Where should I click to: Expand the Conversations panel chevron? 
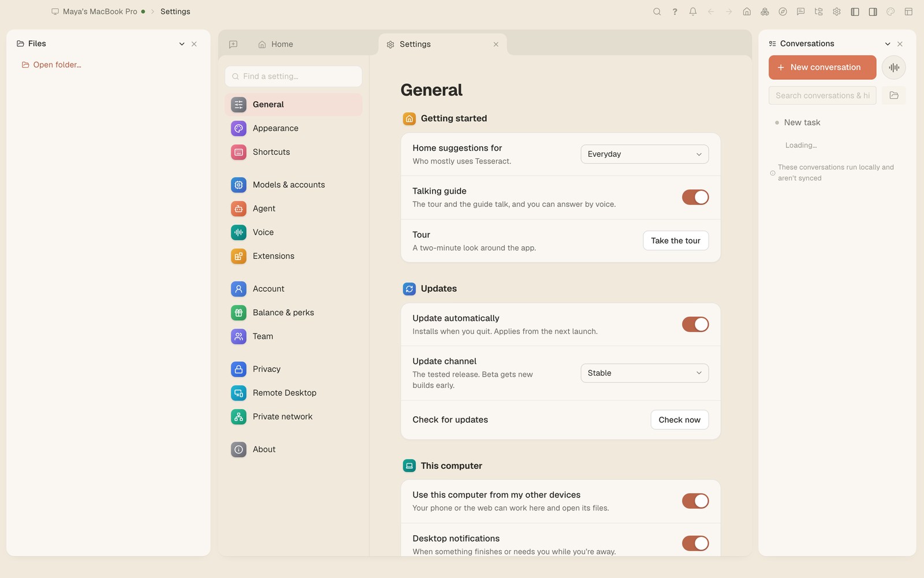[888, 44]
